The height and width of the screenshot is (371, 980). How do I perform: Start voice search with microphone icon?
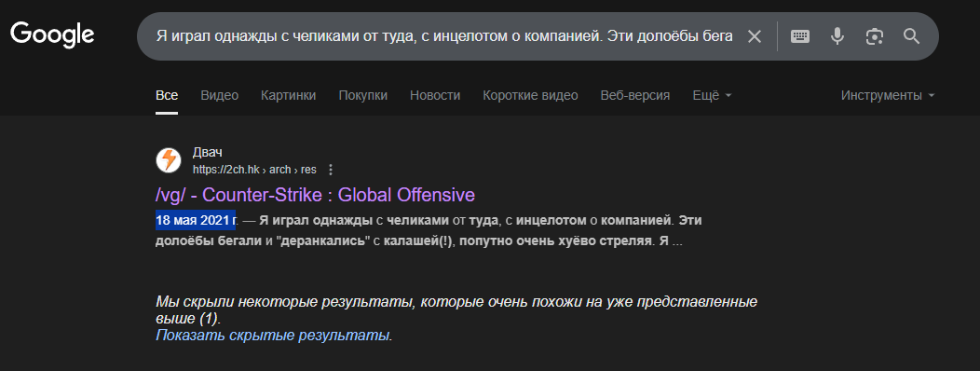coord(837,36)
